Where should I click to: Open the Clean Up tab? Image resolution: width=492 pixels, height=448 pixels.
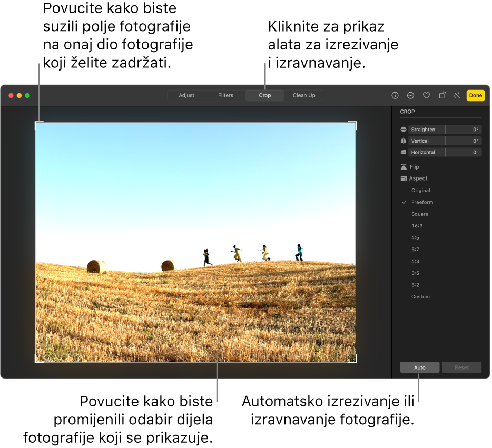[x=304, y=95]
